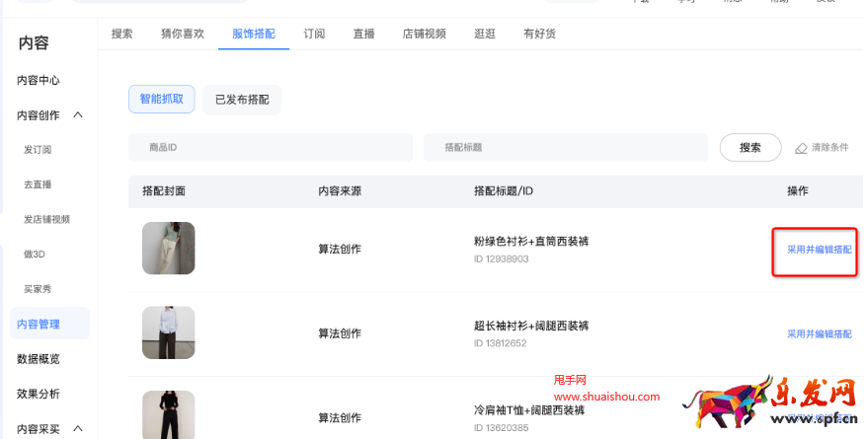Click 采用并编辑搭配 for 粉绿色衬衫 row
This screenshot has width=868, height=439.
pos(820,250)
